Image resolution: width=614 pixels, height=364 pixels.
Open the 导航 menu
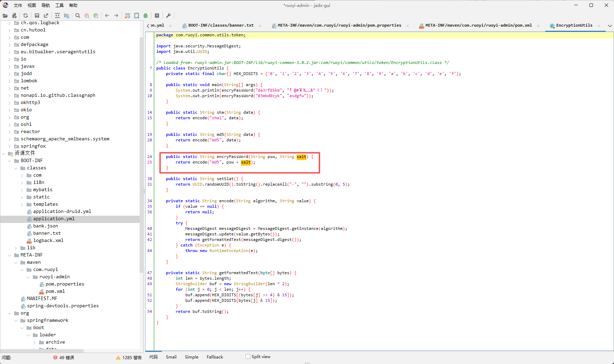tap(46, 5)
